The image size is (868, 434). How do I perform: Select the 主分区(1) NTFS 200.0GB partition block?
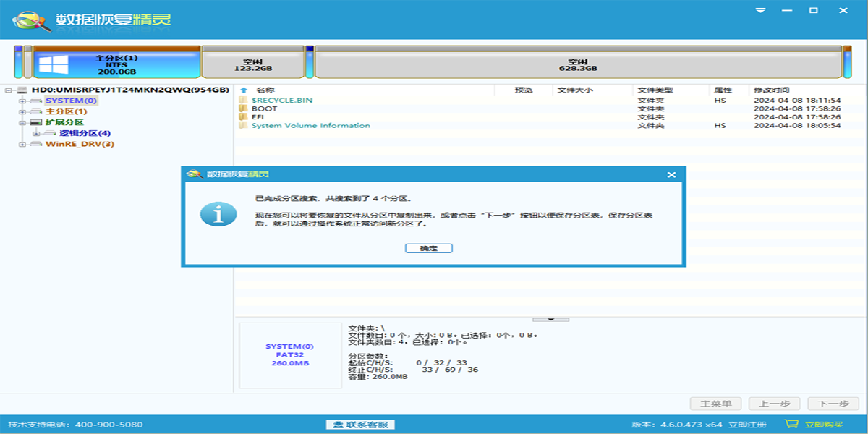tap(116, 64)
